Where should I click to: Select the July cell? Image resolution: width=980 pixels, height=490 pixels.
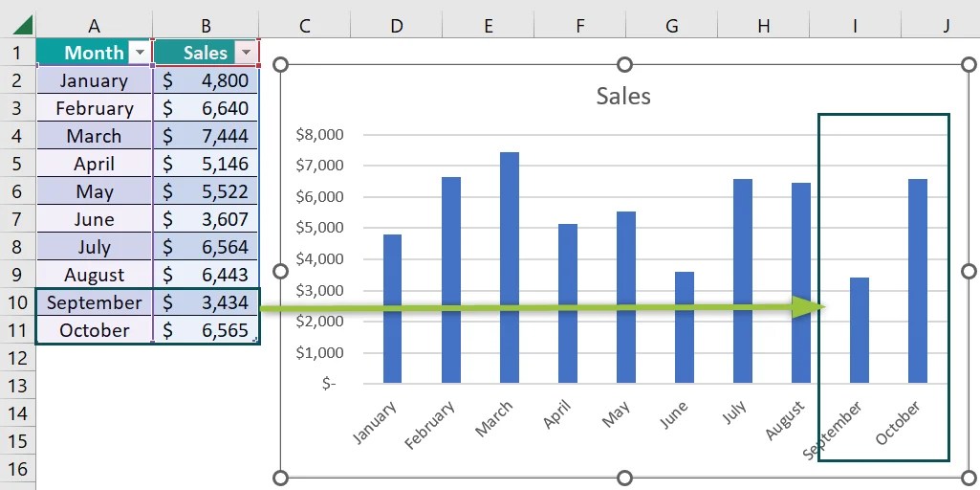pyautogui.click(x=95, y=247)
